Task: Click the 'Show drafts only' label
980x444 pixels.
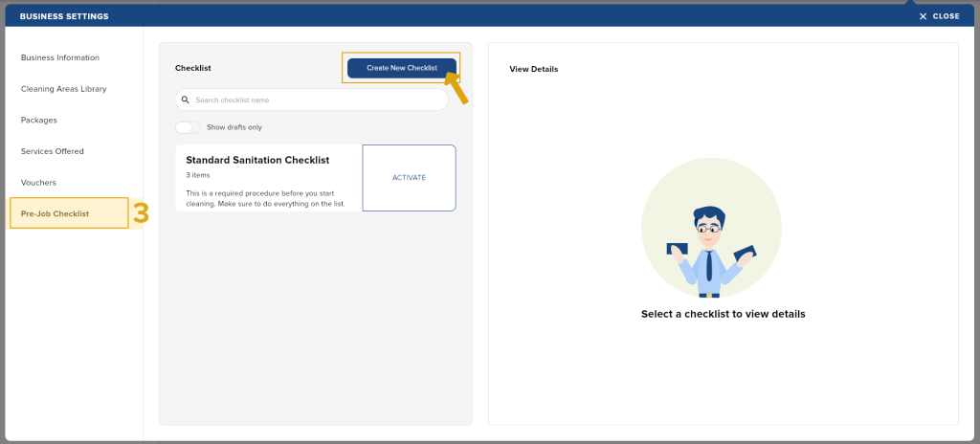Action: point(234,127)
